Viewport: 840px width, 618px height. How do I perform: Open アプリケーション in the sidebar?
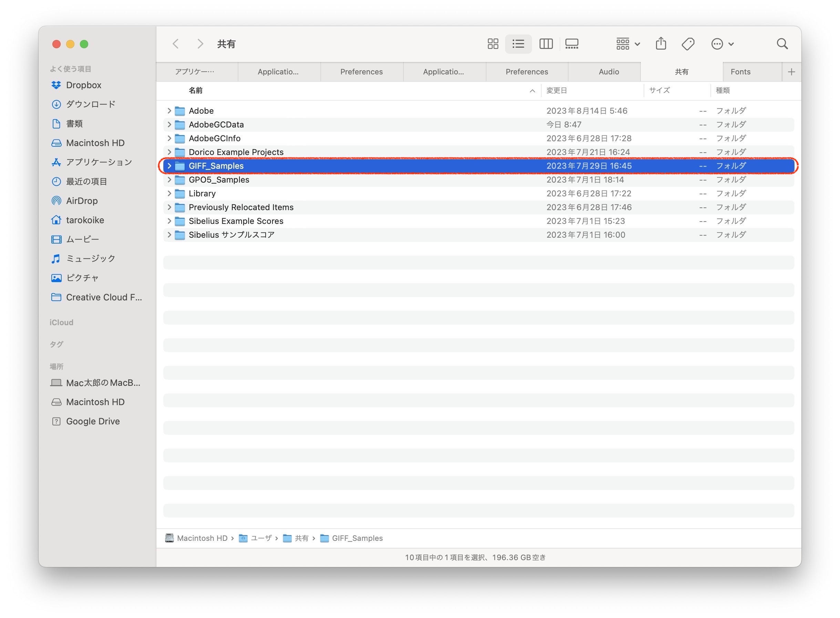coord(91,162)
